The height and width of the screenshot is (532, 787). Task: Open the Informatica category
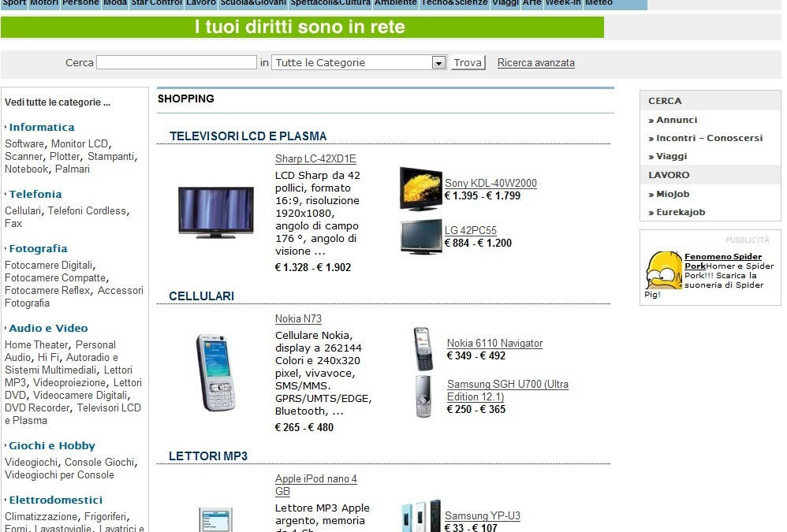pos(42,127)
